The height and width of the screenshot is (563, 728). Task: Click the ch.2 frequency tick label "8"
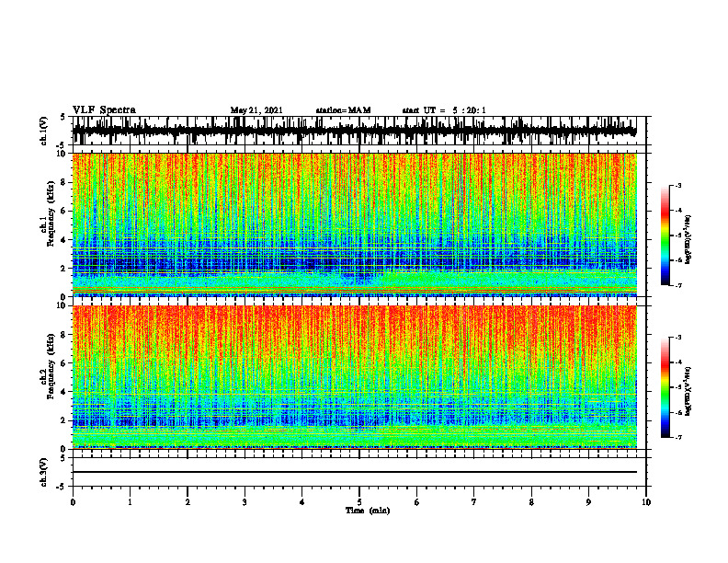coord(64,335)
